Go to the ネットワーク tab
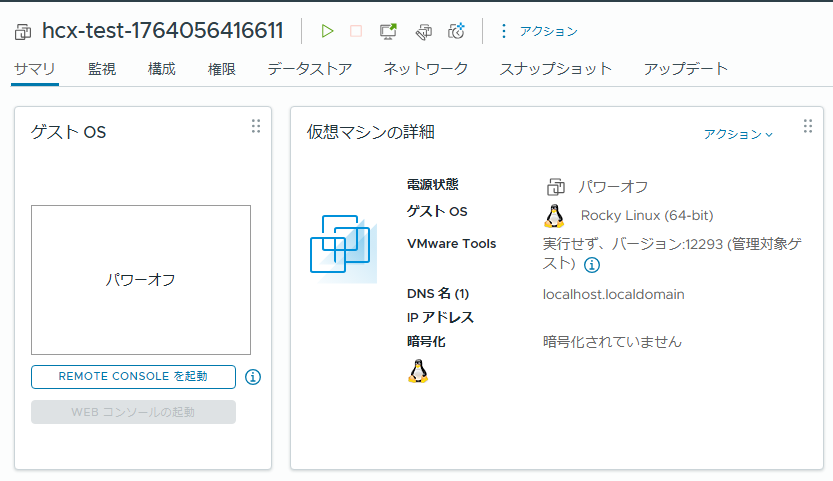 coord(426,69)
